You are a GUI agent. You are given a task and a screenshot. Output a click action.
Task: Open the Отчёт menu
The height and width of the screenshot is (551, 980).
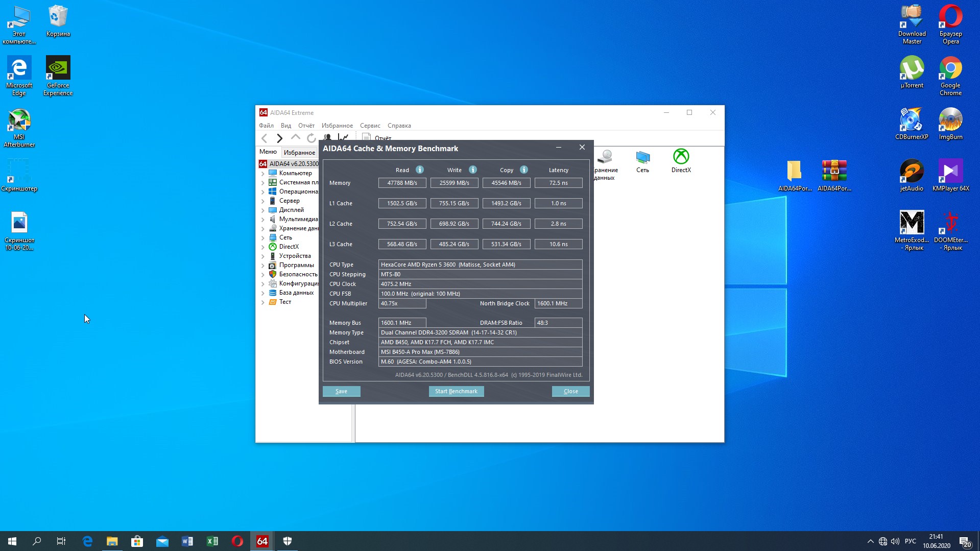[x=306, y=126]
